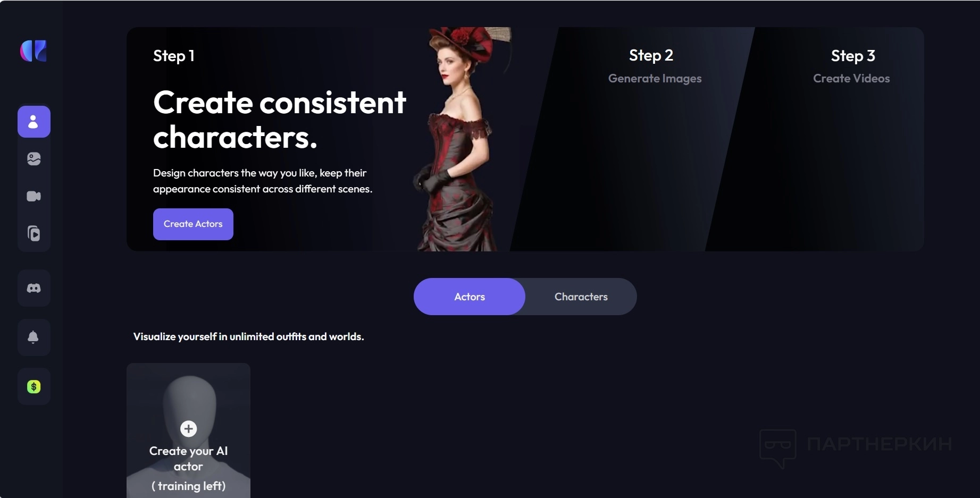The image size is (980, 498).
Task: Click the training left text on card
Action: (x=189, y=486)
